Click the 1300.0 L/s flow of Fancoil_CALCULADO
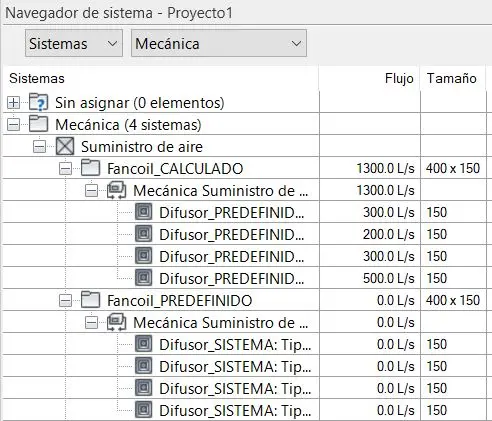The image size is (492, 421). [385, 168]
